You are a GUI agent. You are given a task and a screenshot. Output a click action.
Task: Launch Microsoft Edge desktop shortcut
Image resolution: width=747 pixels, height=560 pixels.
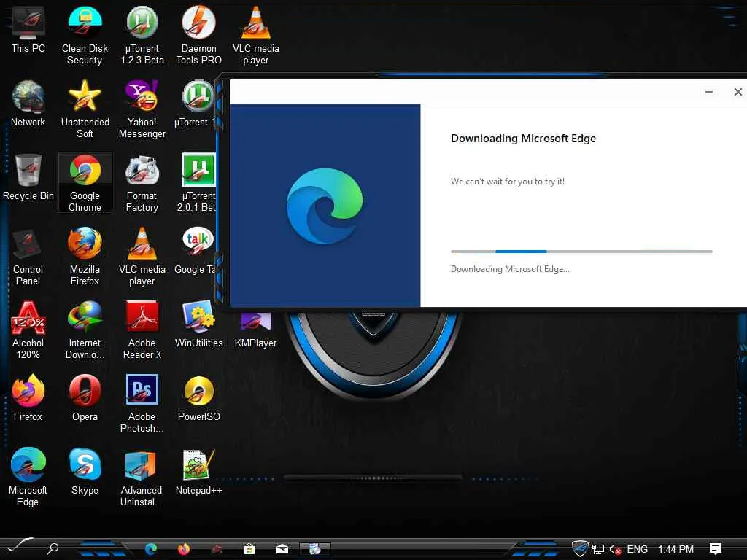point(28,478)
